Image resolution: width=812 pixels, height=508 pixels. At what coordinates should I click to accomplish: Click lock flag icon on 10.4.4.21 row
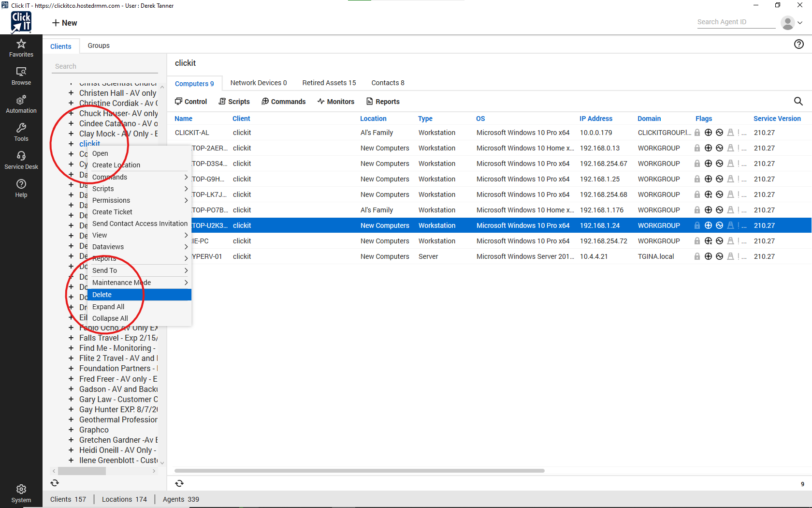[x=697, y=256]
